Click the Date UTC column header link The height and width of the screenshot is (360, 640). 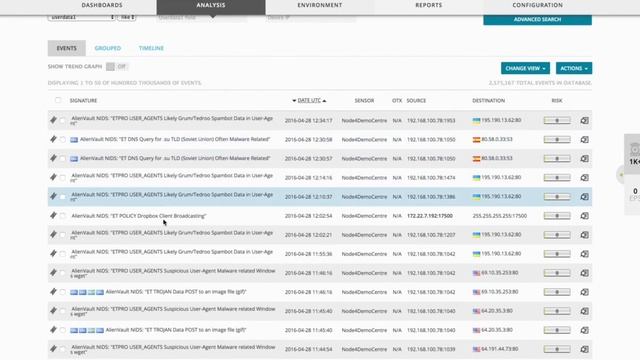(x=309, y=100)
